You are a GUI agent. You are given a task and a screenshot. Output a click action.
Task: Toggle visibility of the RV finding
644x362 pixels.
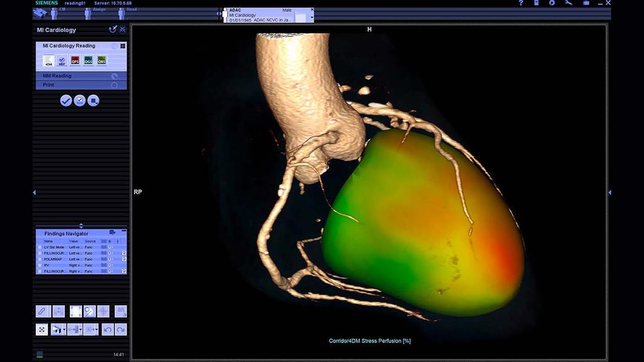coord(109,265)
